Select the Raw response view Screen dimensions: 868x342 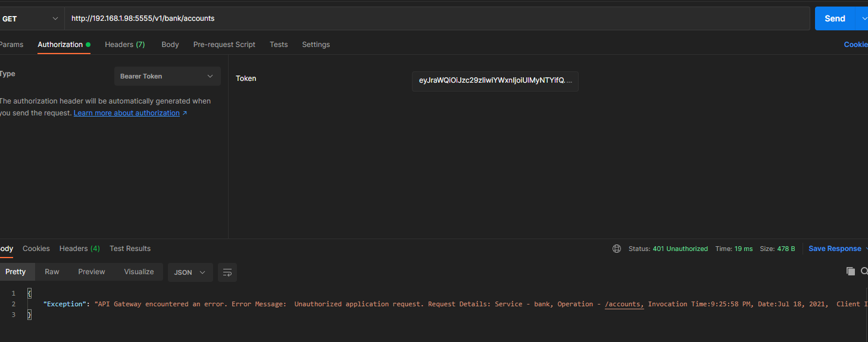52,272
